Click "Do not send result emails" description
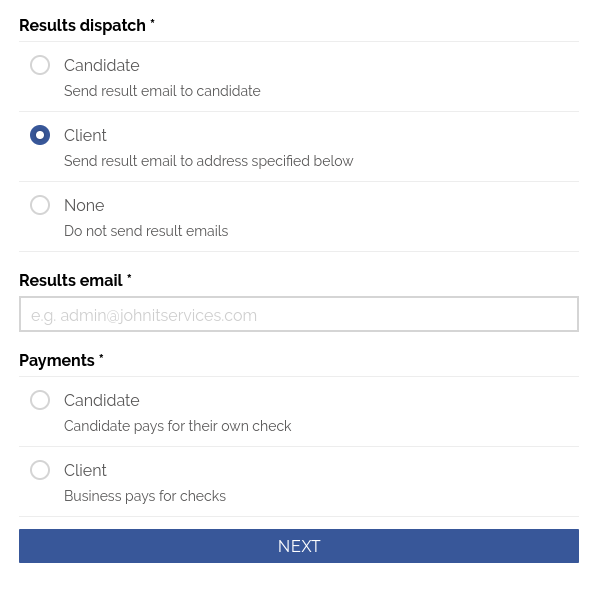The width and height of the screenshot is (607, 592). [146, 231]
